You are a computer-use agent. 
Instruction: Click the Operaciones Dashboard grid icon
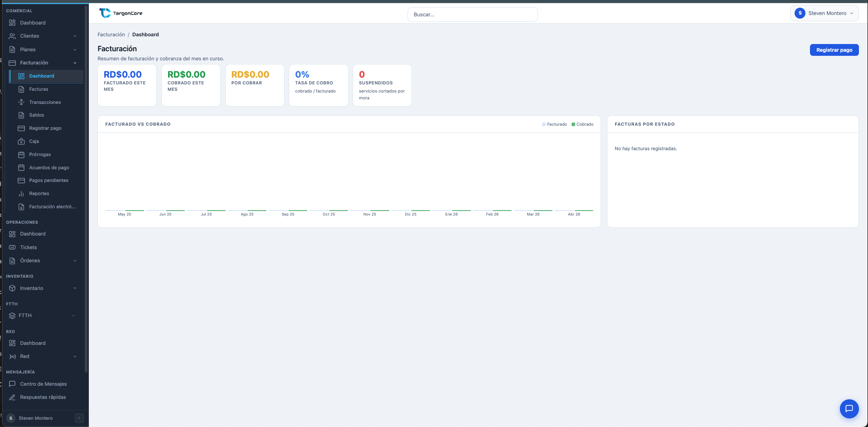pos(12,234)
